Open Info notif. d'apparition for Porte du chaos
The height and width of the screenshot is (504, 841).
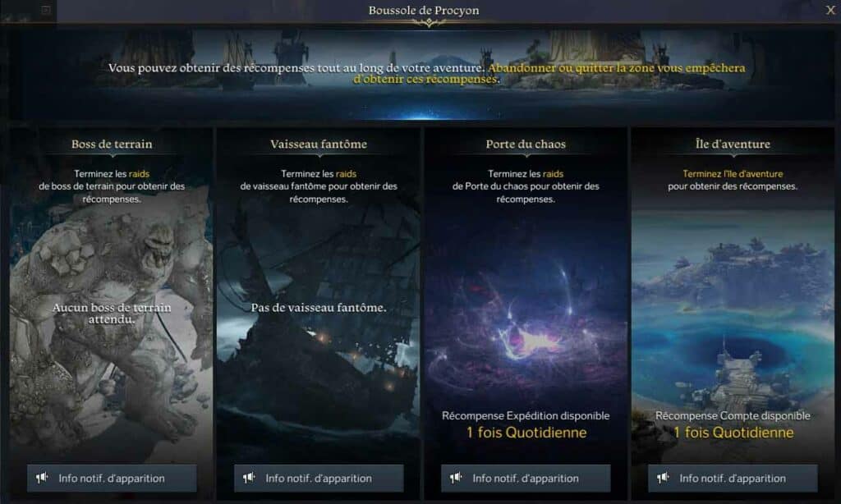click(526, 478)
